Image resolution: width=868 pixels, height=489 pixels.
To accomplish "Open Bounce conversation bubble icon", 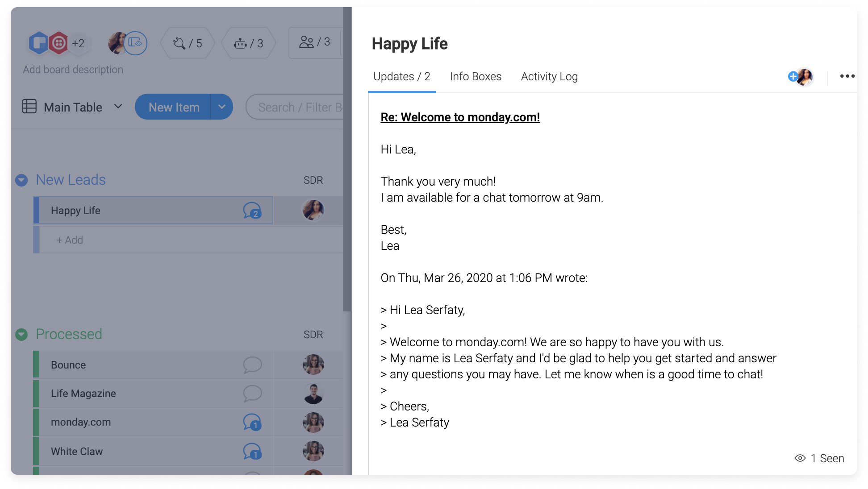I will point(252,365).
